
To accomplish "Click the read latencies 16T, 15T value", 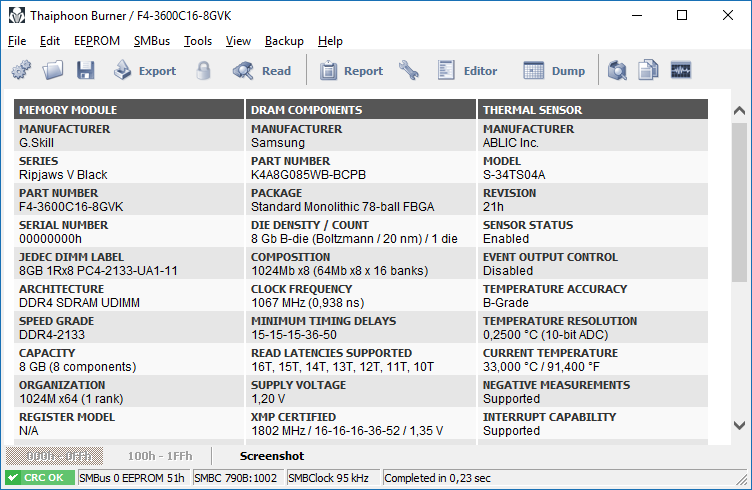I will tap(342, 367).
